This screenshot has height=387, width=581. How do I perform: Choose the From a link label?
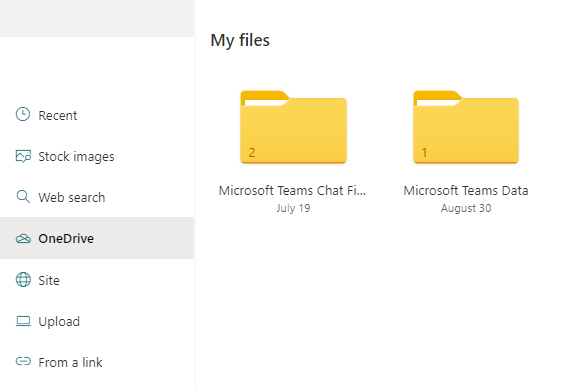[x=70, y=363]
